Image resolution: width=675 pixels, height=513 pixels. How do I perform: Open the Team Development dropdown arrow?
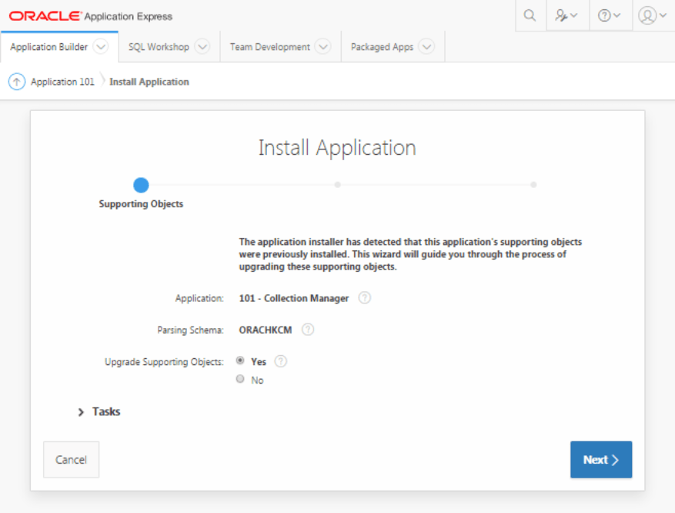[x=323, y=46]
